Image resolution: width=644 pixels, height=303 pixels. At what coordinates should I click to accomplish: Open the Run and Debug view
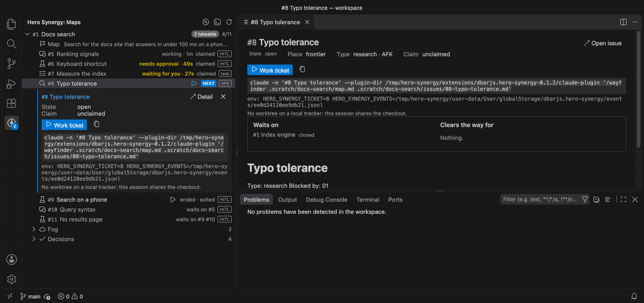click(11, 84)
